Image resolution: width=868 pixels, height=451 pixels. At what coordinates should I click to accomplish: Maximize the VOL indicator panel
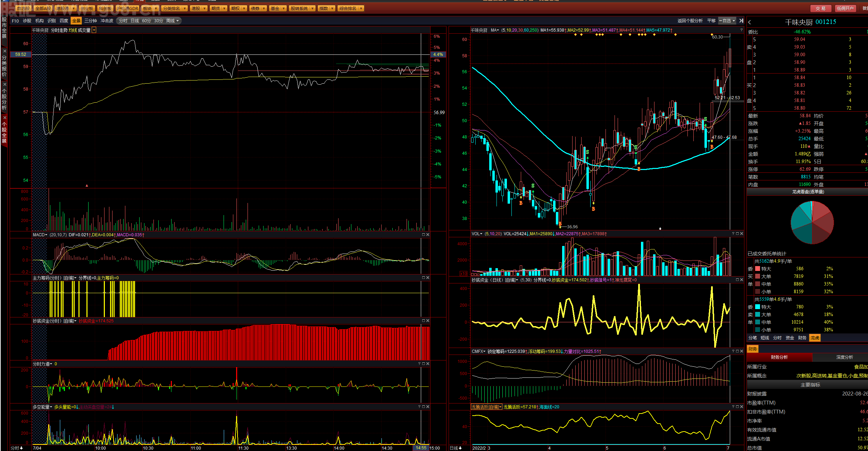pos(737,233)
